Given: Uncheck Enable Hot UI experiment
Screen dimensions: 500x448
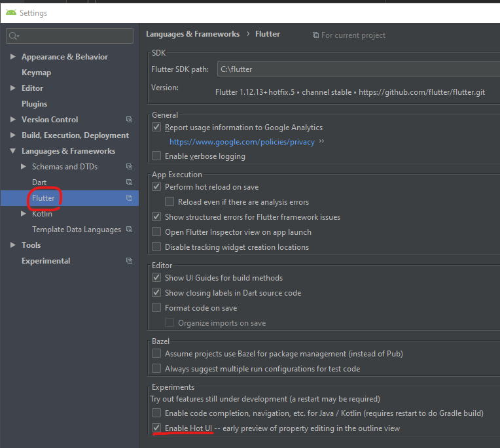Looking at the screenshot, I should point(156,428).
